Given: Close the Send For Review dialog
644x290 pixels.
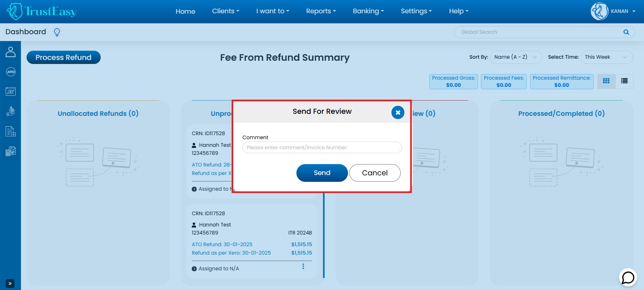Looking at the screenshot, I should (x=398, y=113).
